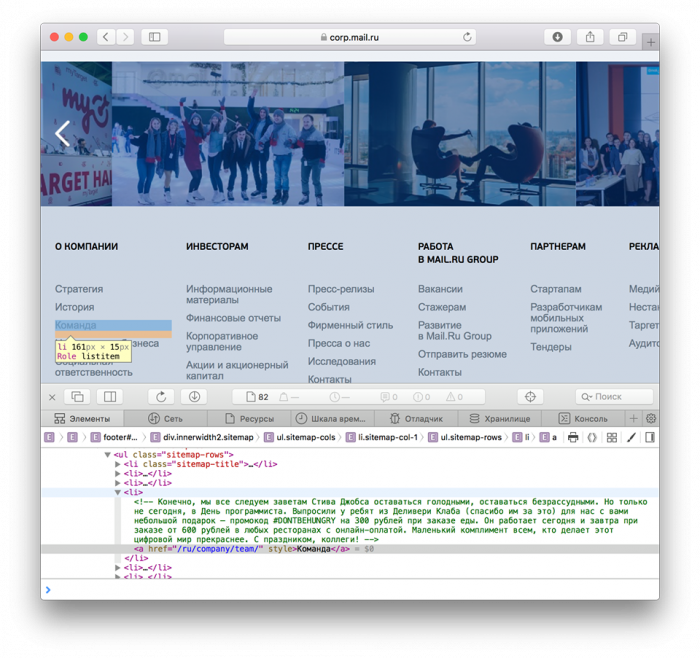Image resolution: width=700 pixels, height=658 pixels.
Task: Toggle the inspector right sidebar panel
Action: click(650, 437)
